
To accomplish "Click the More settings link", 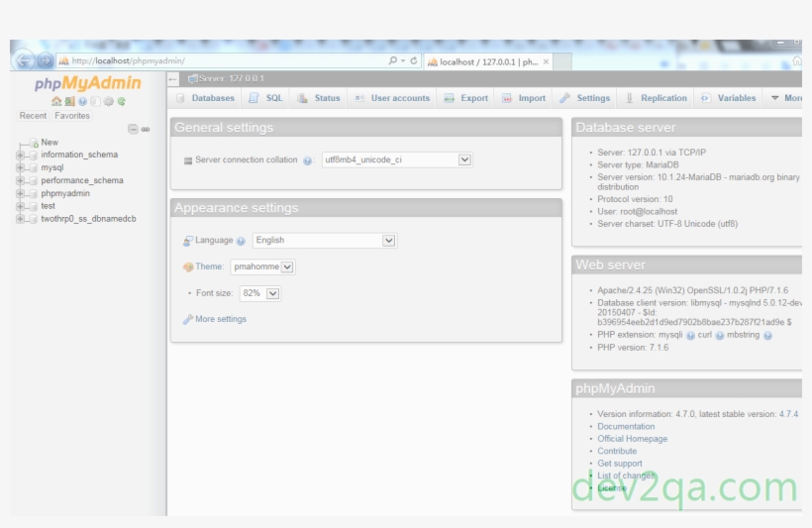I will pos(221,319).
